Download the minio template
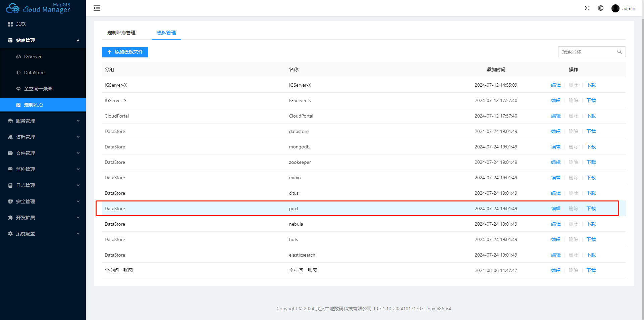 tap(591, 178)
